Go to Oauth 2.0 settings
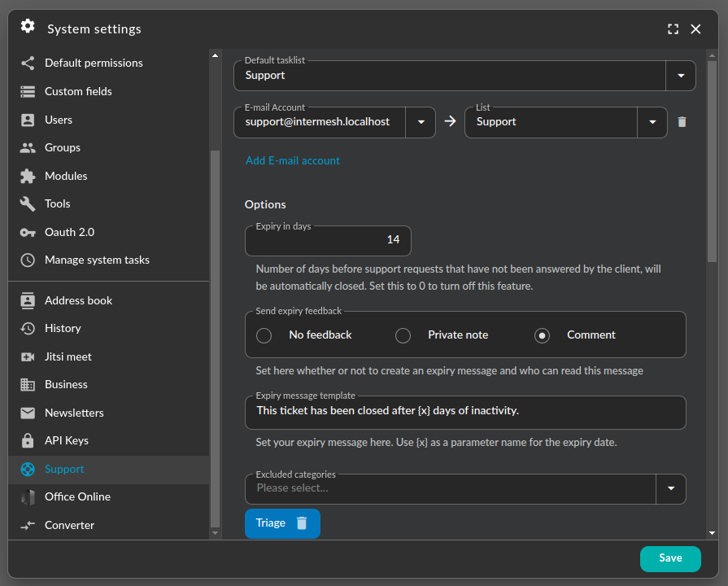 coord(109,232)
